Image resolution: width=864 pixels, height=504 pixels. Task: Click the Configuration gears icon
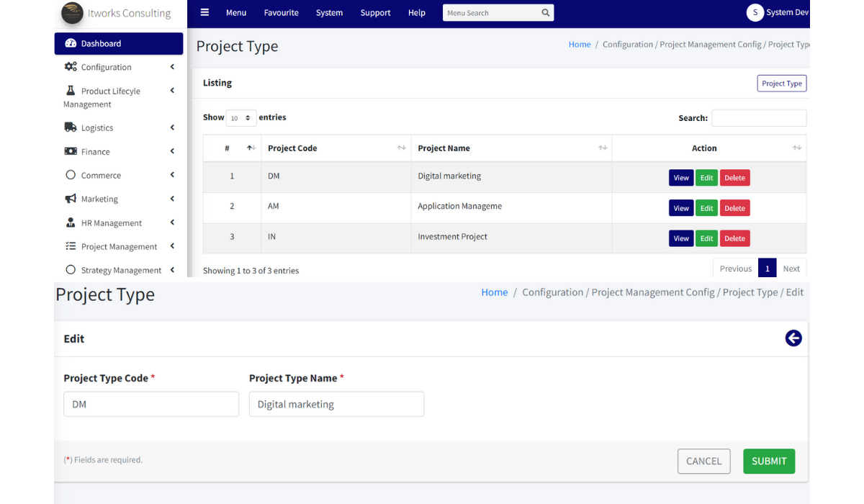tap(70, 67)
